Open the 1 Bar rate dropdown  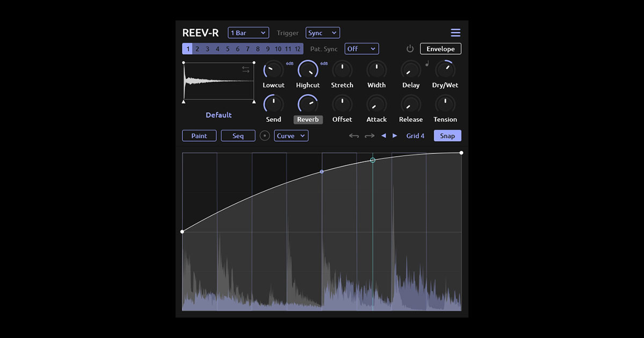click(x=248, y=33)
